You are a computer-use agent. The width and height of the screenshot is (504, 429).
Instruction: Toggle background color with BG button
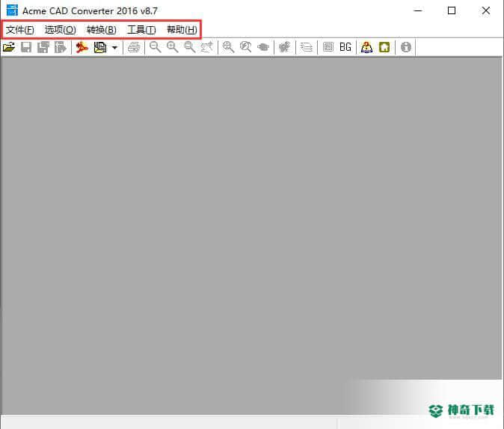[x=345, y=47]
